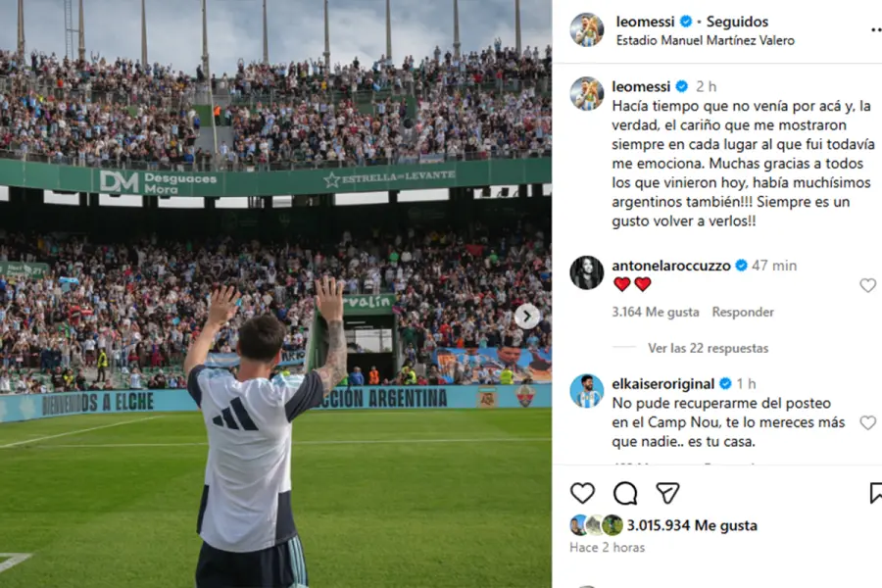The width and height of the screenshot is (882, 588).
Task: Open antonelaroccuzzo's profile avatar
Action: coord(587,272)
